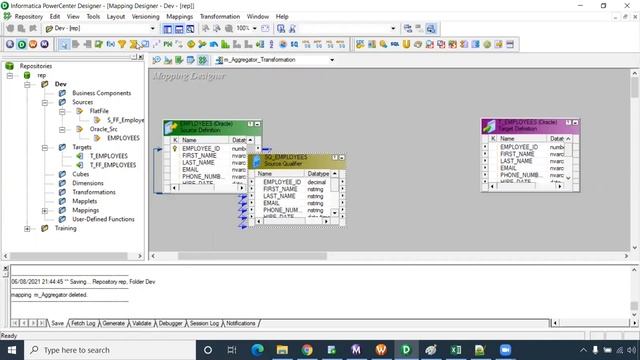Image resolution: width=640 pixels, height=360 pixels.
Task: Open Excel from the taskbar
Action: point(456,350)
